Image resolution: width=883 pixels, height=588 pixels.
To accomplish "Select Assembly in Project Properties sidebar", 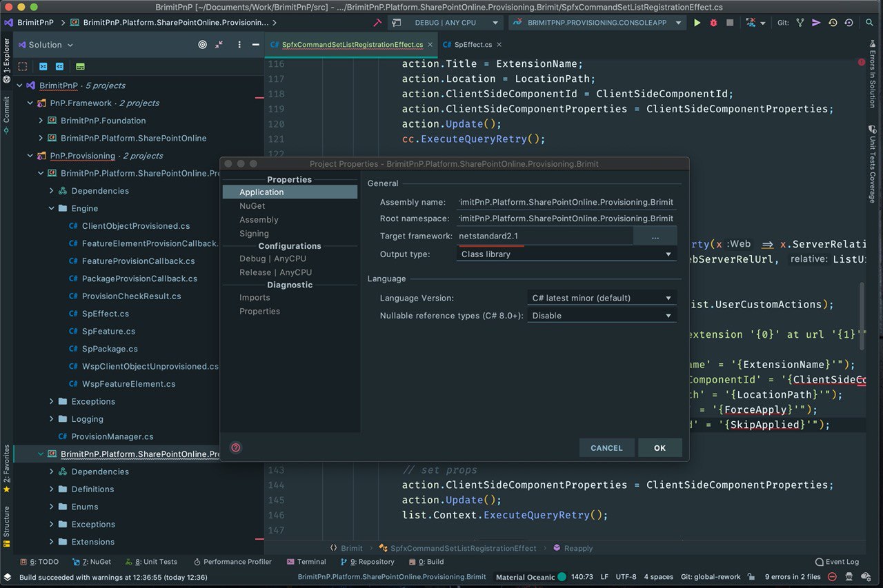I will (x=259, y=220).
